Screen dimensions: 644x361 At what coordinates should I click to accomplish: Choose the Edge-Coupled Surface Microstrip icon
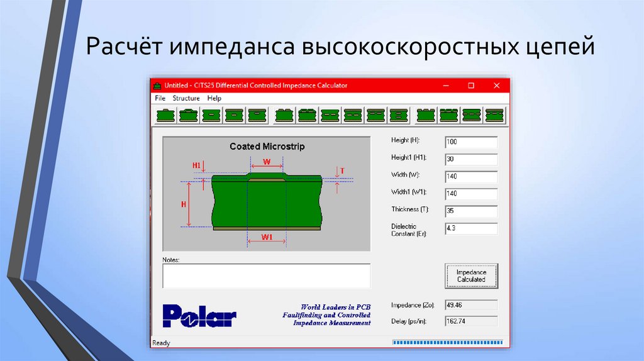pos(284,115)
